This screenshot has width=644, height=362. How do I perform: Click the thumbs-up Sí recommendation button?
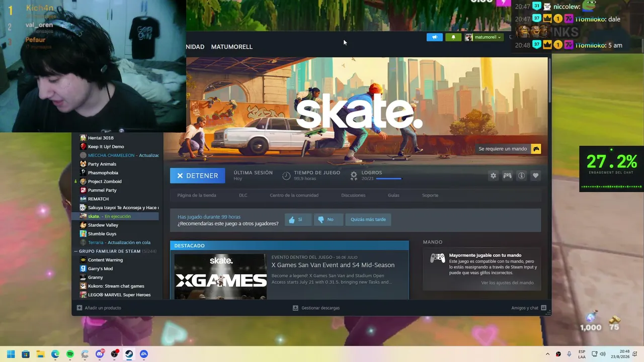click(x=298, y=219)
